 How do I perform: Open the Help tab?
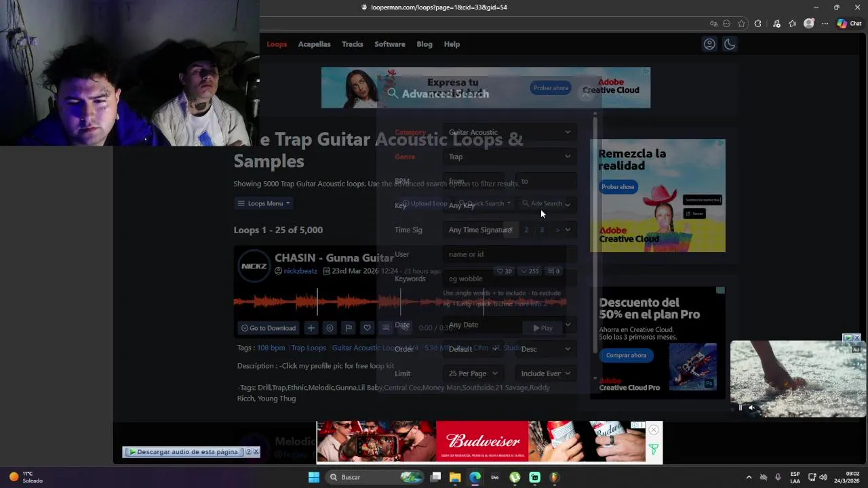pos(452,44)
